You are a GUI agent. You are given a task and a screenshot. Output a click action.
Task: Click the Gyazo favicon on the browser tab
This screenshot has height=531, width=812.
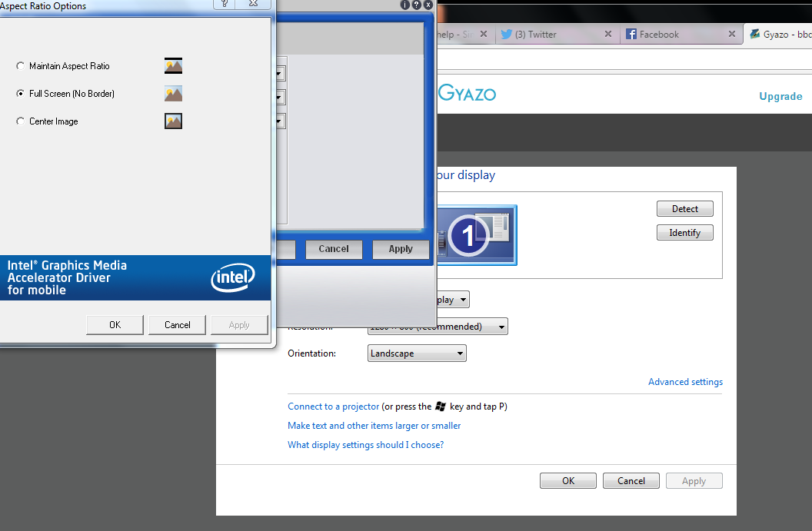754,34
